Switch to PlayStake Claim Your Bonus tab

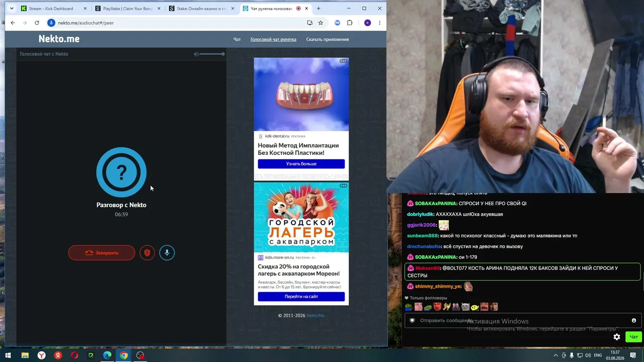[127, 9]
